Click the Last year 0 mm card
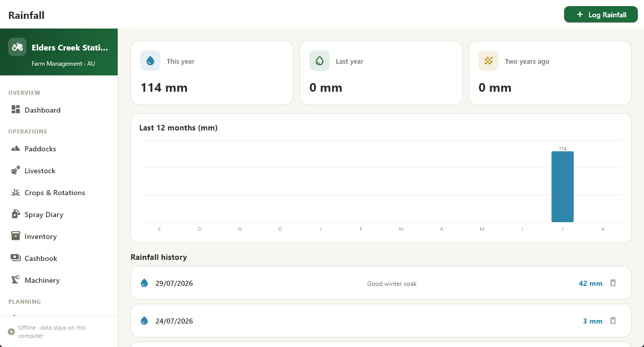The width and height of the screenshot is (644, 347). [x=381, y=73]
